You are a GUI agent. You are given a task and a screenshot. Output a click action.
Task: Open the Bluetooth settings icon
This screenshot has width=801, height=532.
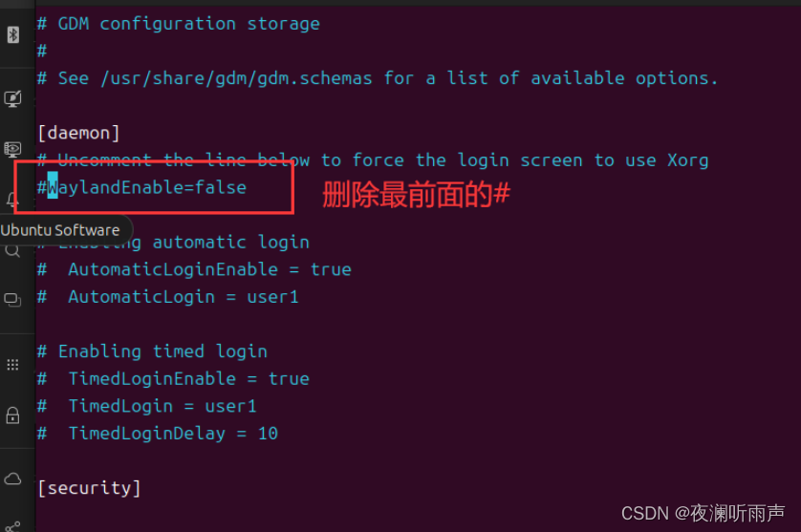tap(12, 34)
